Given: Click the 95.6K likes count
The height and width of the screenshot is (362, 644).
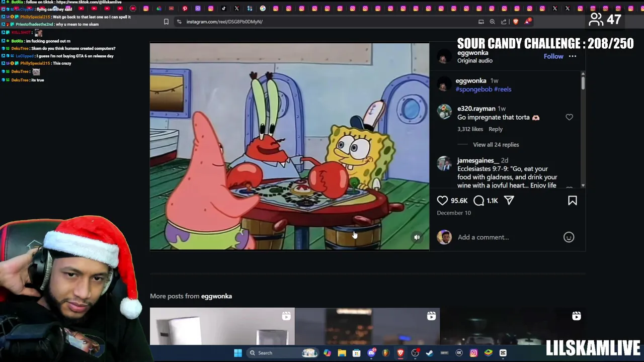Looking at the screenshot, I should [x=459, y=201].
